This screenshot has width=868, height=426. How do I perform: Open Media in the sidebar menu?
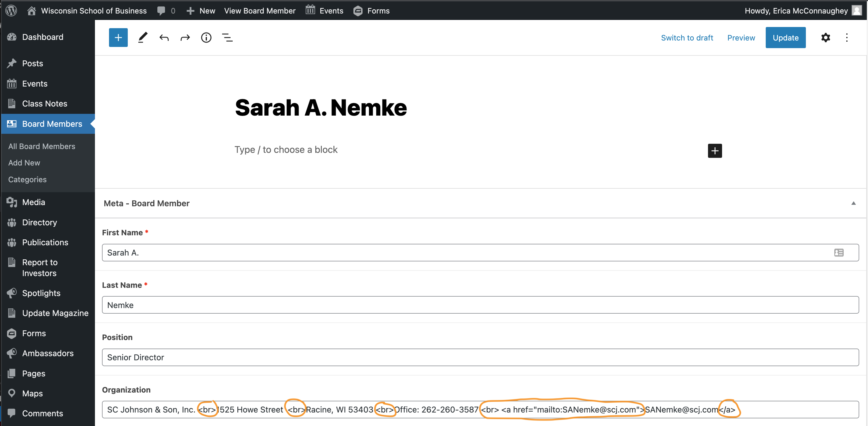[33, 202]
